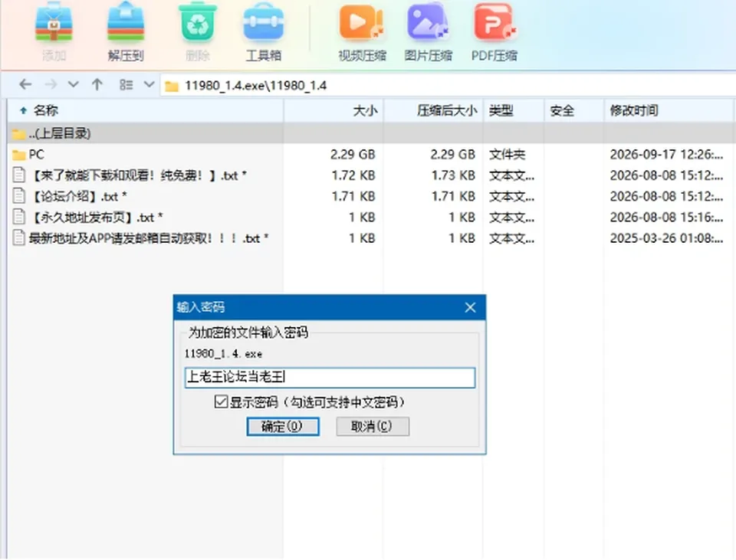736x560 pixels.
Task: Click the password input field
Action: 330,378
